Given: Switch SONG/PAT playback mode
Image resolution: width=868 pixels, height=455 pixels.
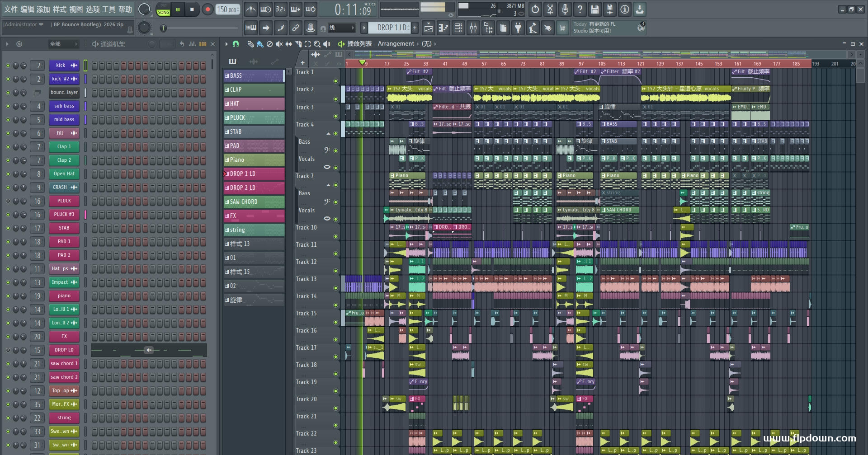Looking at the screenshot, I should [163, 9].
